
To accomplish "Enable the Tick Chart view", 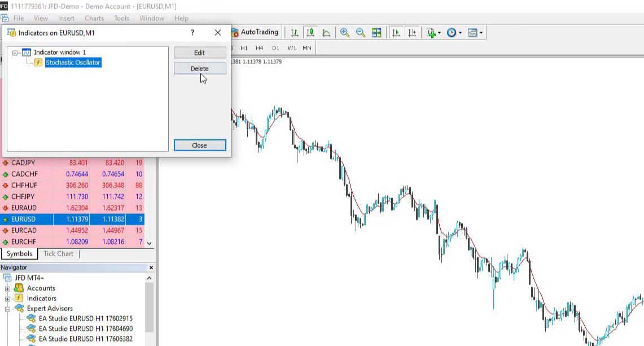I will 58,253.
